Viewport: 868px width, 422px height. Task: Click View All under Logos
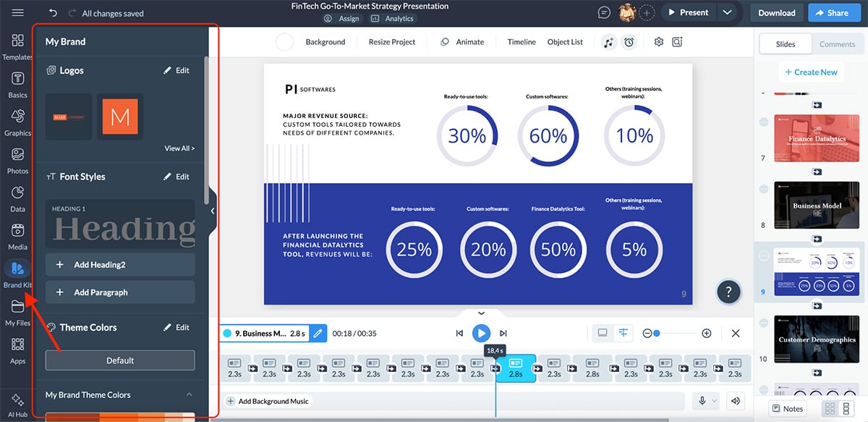[179, 148]
